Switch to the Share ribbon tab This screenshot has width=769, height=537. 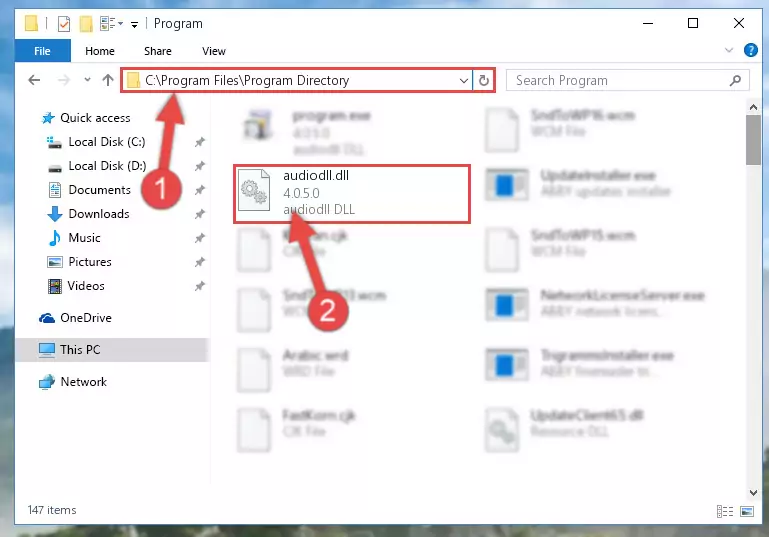[x=157, y=51]
